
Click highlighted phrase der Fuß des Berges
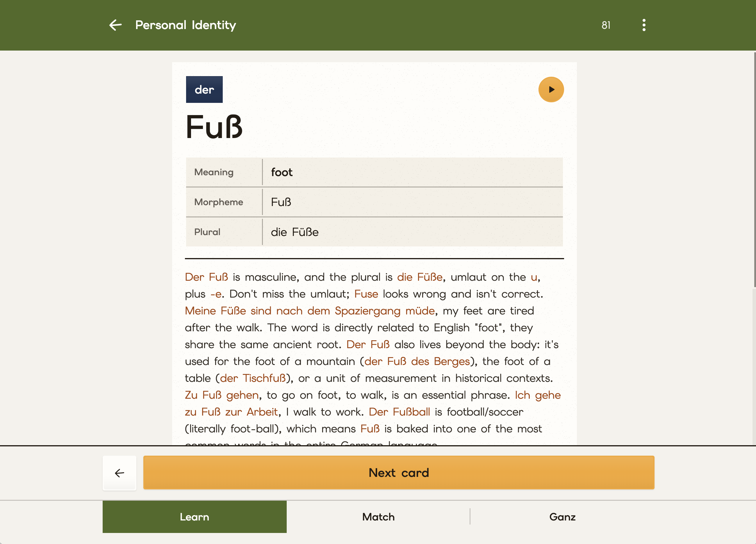417,362
